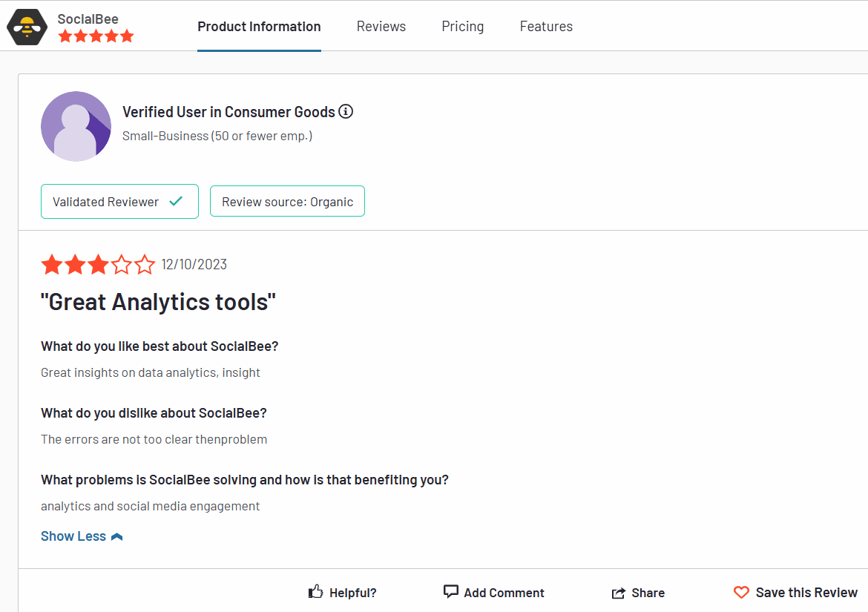Click the Share arrow icon
Image resolution: width=868 pixels, height=612 pixels.
click(x=619, y=593)
